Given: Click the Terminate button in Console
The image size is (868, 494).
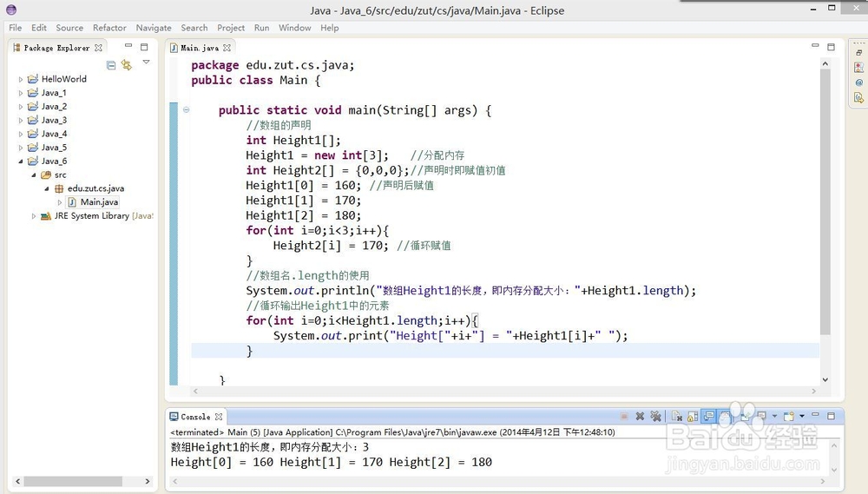Looking at the screenshot, I should [x=624, y=417].
